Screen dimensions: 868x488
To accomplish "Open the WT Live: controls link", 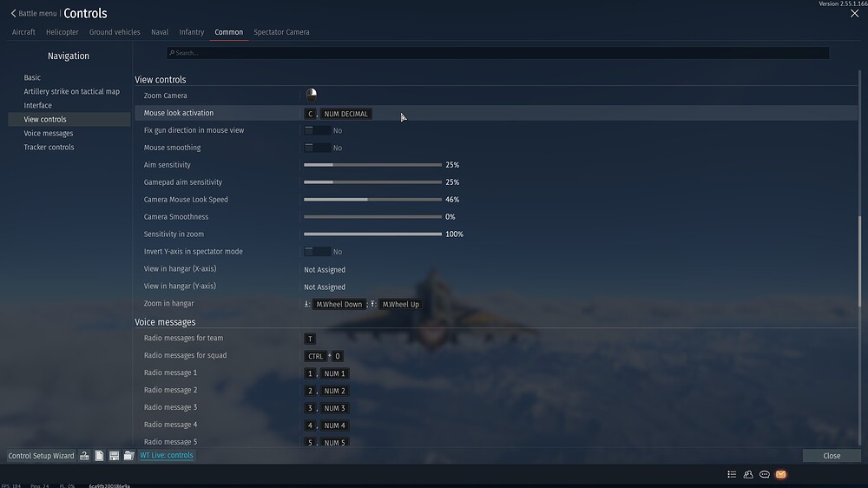I will tap(167, 455).
